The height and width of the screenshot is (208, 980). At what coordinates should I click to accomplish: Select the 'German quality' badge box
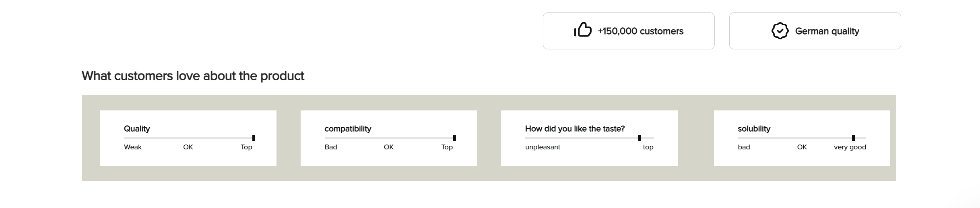pyautogui.click(x=815, y=31)
